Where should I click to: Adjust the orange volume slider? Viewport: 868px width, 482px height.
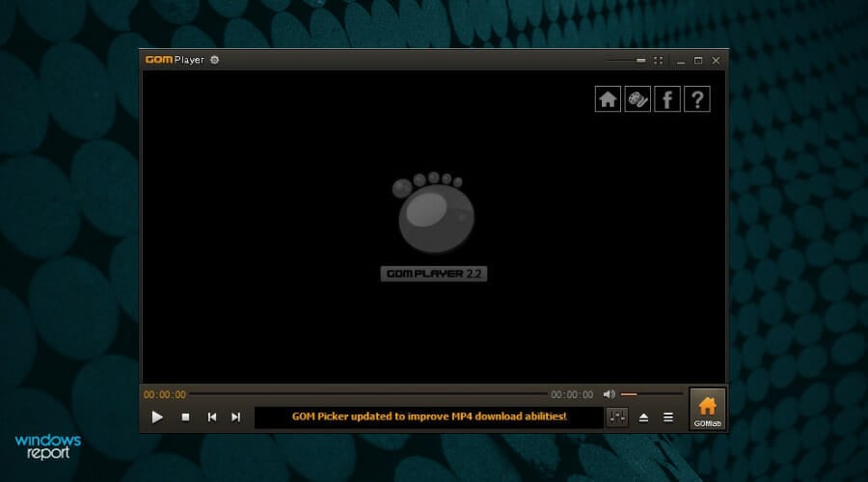[652, 394]
